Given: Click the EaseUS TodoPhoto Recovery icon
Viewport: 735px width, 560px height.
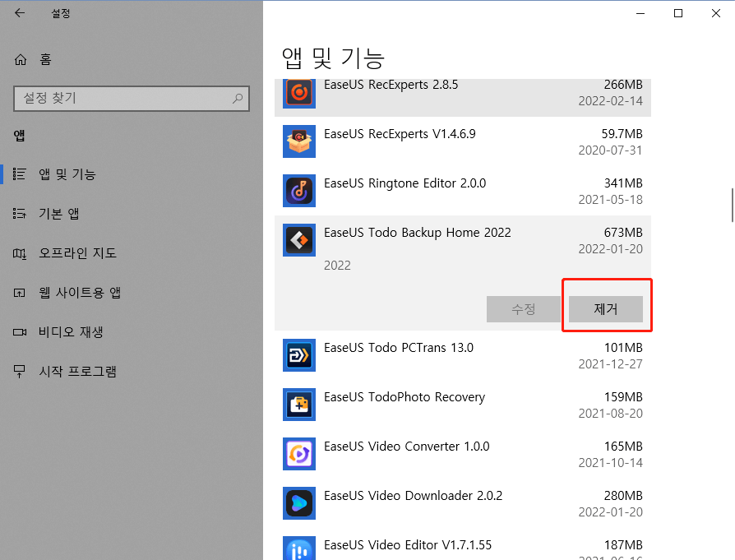Looking at the screenshot, I should tap(299, 405).
